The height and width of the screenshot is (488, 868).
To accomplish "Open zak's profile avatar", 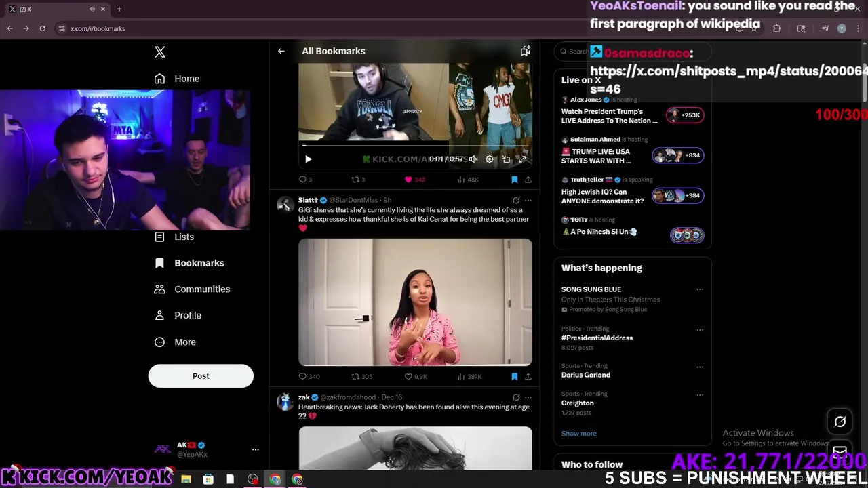I will (x=285, y=401).
